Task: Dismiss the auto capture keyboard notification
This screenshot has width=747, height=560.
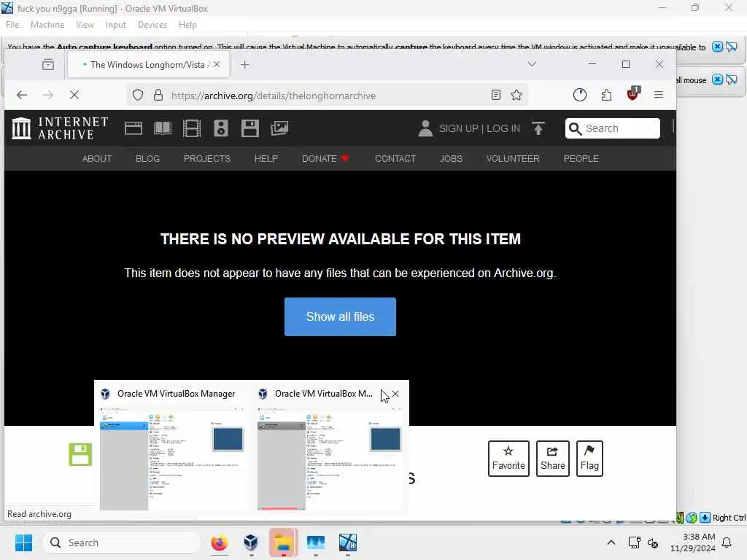Action: tap(718, 47)
